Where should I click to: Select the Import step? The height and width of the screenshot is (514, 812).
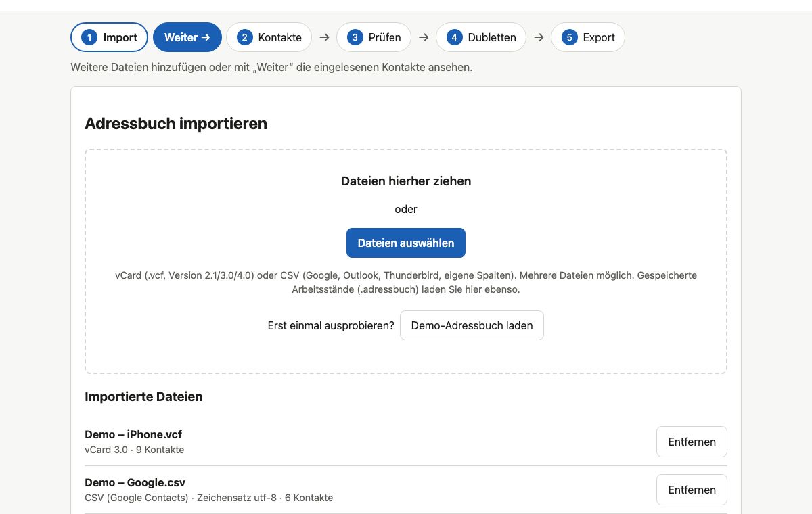109,37
